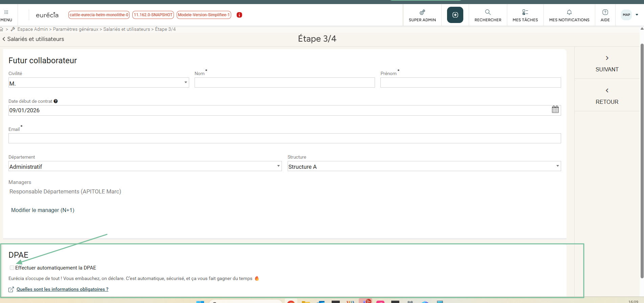Click Paramètres généraux in the breadcrumb
The height and width of the screenshot is (303, 644).
click(x=75, y=29)
